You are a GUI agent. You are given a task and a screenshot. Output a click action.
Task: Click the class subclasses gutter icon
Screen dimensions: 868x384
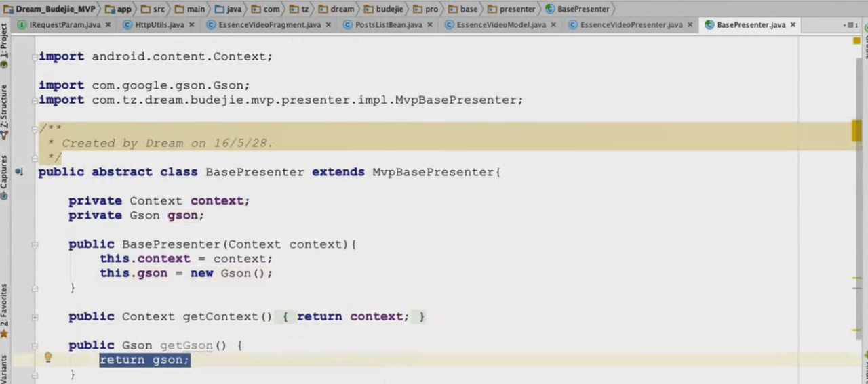point(20,172)
